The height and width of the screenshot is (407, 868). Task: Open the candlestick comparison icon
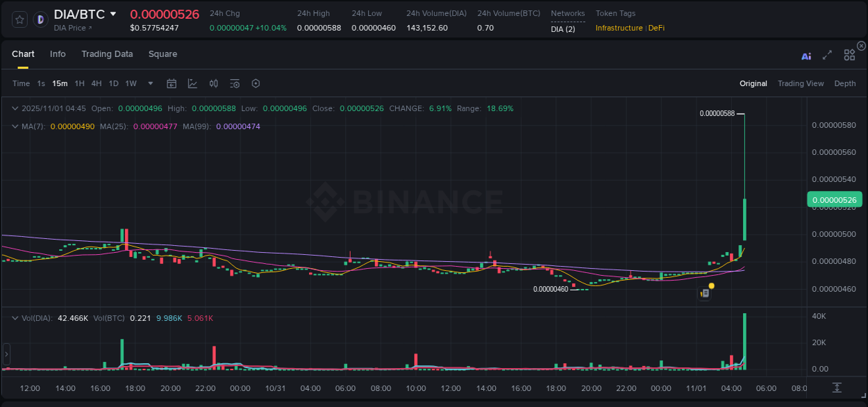(x=214, y=83)
